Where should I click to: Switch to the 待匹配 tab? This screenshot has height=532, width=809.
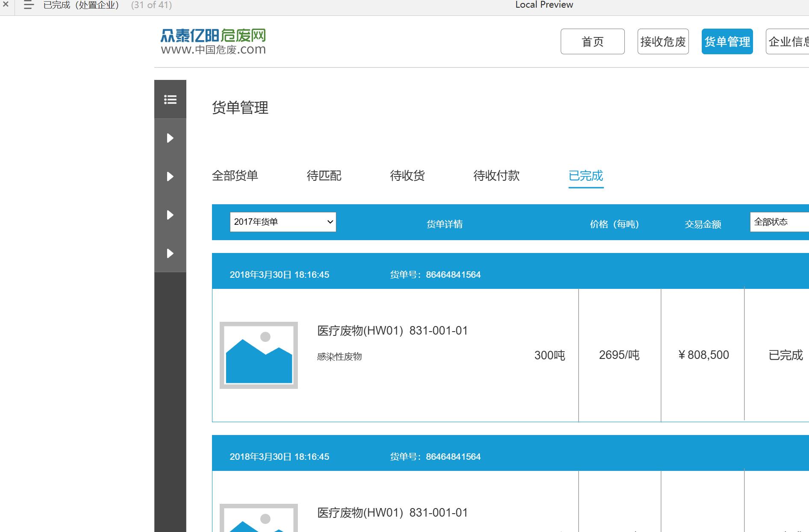click(324, 176)
